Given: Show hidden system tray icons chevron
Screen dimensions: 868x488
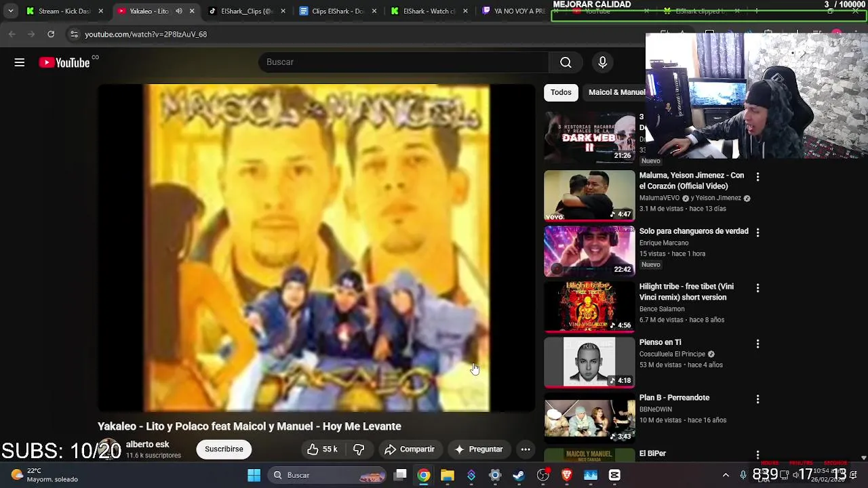Looking at the screenshot, I should [726, 475].
